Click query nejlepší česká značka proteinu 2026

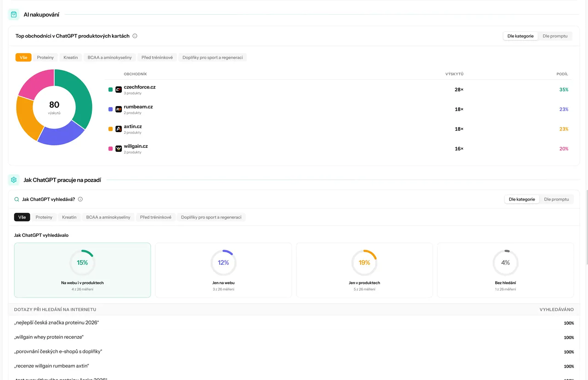[57, 323]
